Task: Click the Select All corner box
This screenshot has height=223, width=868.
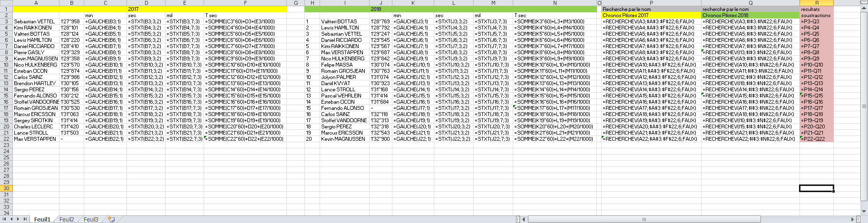Action: 6,3
